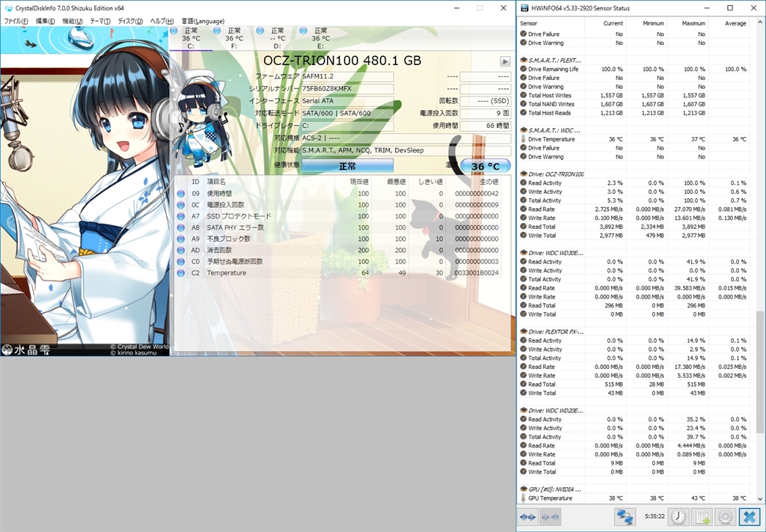Select drive F: tab showing 36 °C
Viewport: 766px width, 532px height.
click(x=233, y=38)
